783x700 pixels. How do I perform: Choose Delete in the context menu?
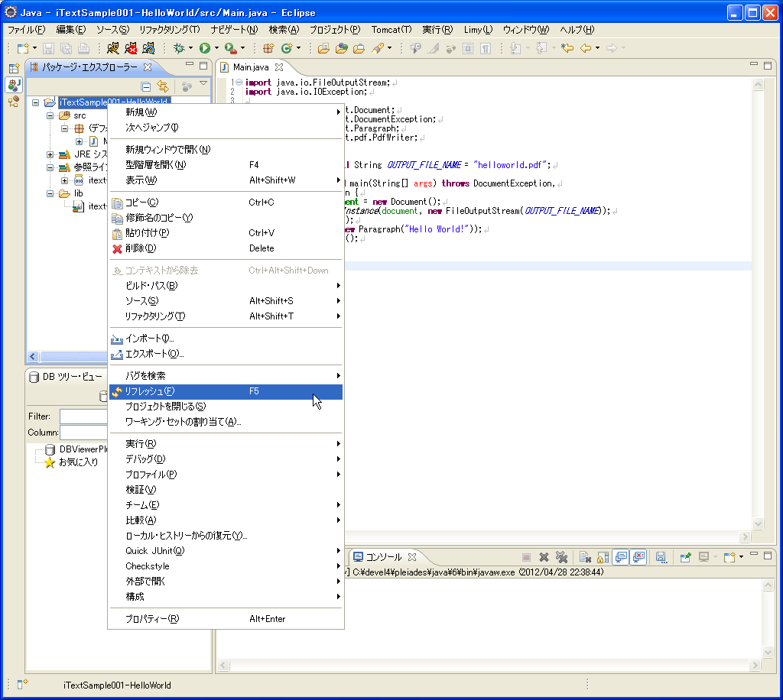tap(226, 248)
